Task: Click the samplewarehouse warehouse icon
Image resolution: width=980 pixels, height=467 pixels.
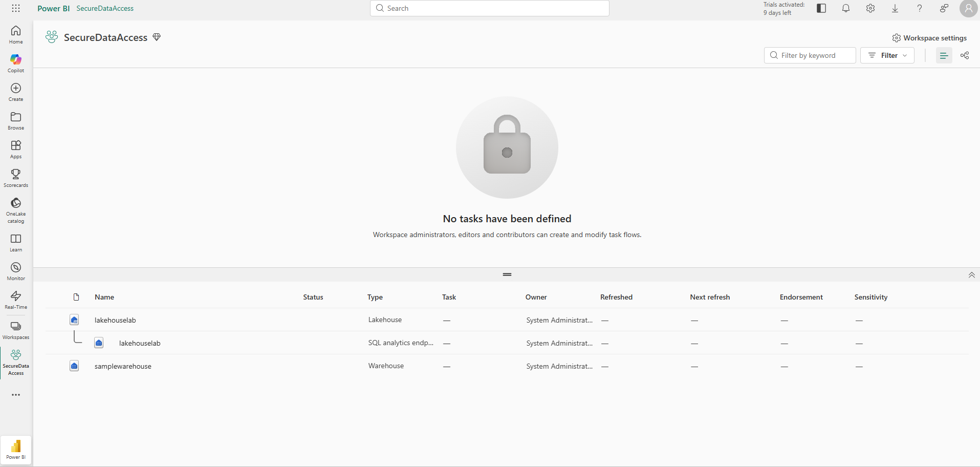Action: pyautogui.click(x=74, y=366)
